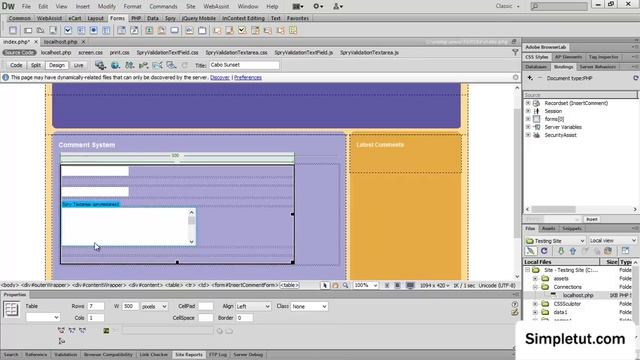This screenshot has height=360, width=640.
Task: Open the Extend Dreamweaver gear menu
Action: click(318, 6)
